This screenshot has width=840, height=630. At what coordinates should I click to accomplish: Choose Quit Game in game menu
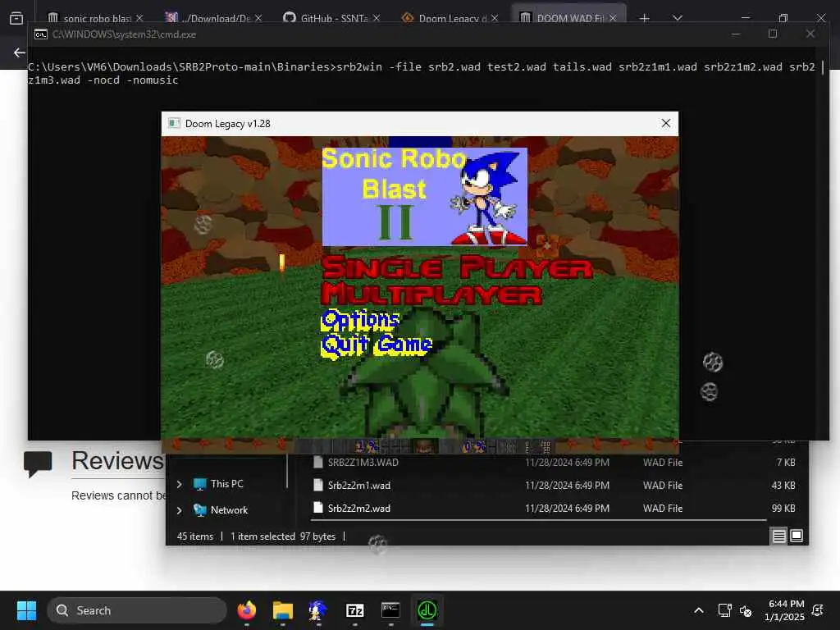pos(376,345)
